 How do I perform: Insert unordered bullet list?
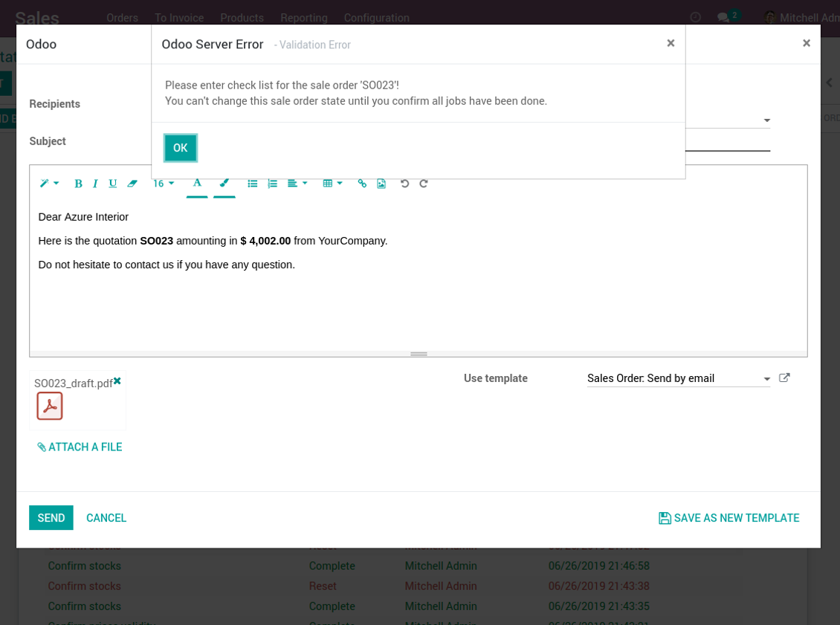pos(252,183)
